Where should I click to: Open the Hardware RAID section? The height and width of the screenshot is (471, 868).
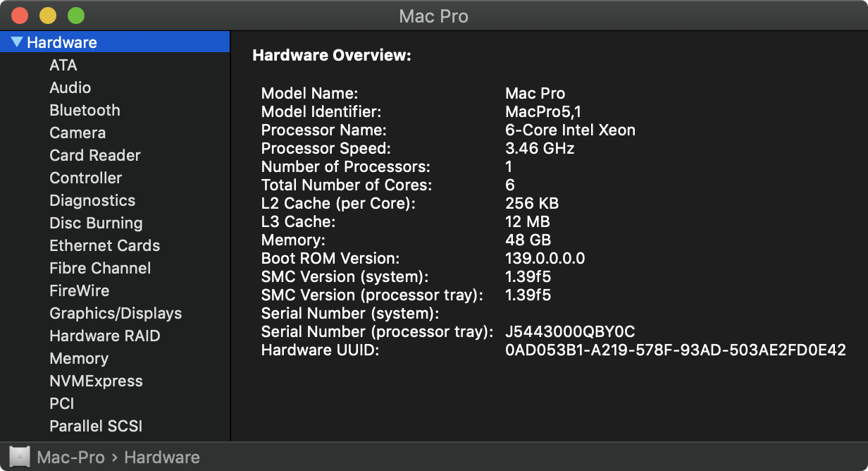[104, 336]
